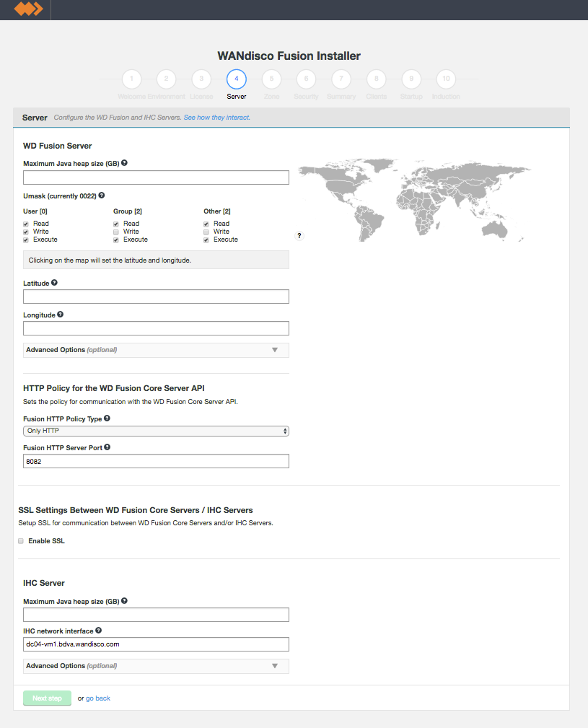Go to step 1 Welcome
The width and height of the screenshot is (588, 728).
[x=132, y=79]
